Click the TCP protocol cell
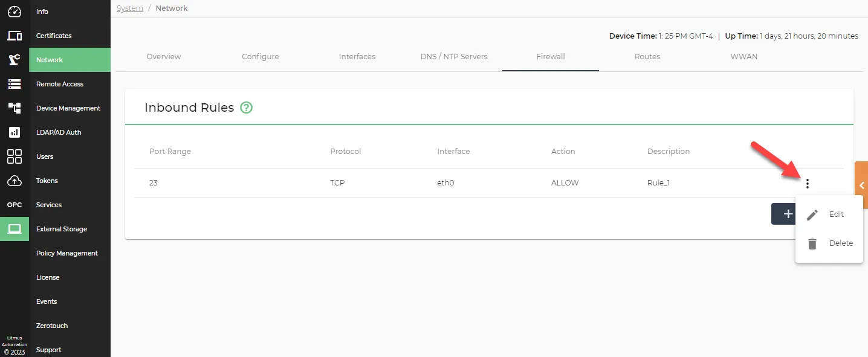Image resolution: width=868 pixels, height=357 pixels. [337, 183]
